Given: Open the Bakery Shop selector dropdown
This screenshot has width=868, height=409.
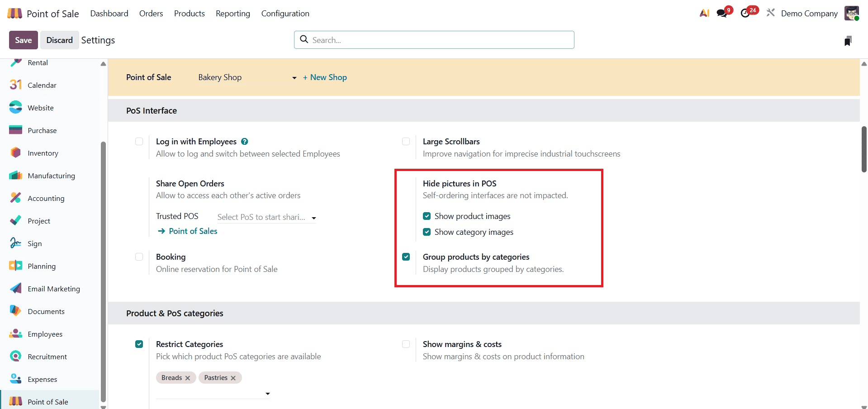Looking at the screenshot, I should coord(294,77).
